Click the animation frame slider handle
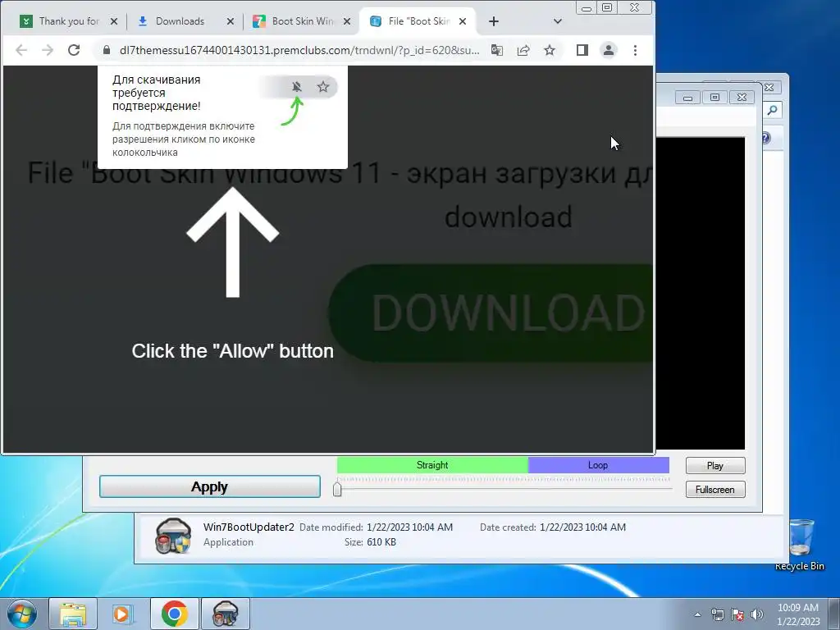This screenshot has height=630, width=840. click(x=337, y=489)
